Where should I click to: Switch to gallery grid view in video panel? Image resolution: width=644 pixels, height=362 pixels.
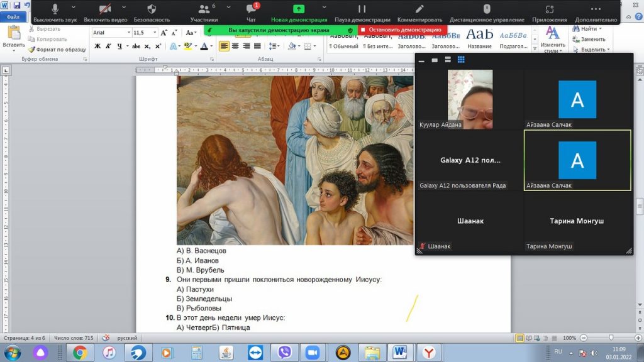pyautogui.click(x=461, y=60)
